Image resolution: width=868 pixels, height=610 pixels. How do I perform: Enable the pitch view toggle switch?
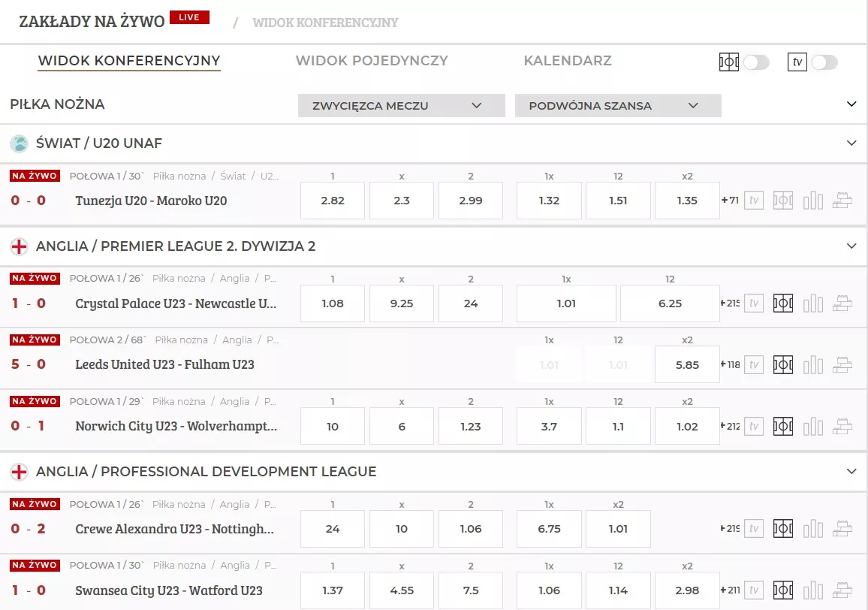point(756,62)
